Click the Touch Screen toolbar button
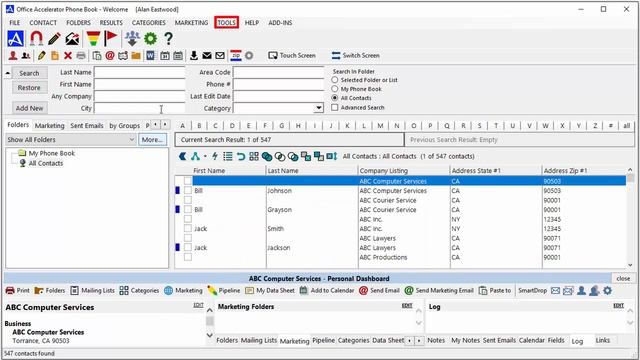Image resolution: width=640 pixels, height=360 pixels. [x=292, y=56]
